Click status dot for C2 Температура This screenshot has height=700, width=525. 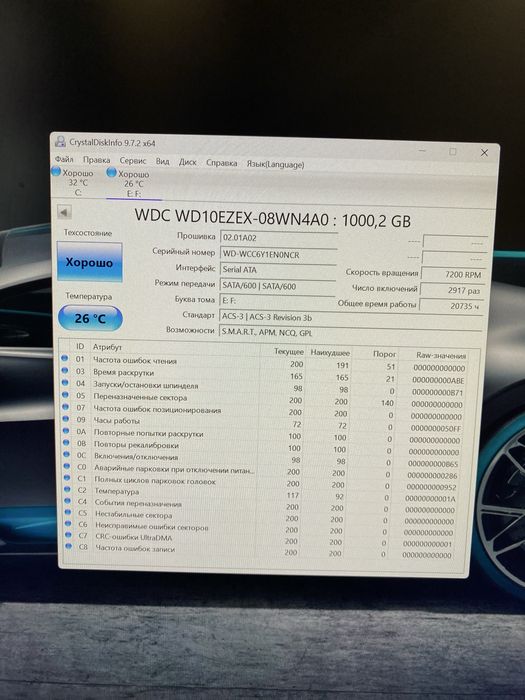(68, 489)
